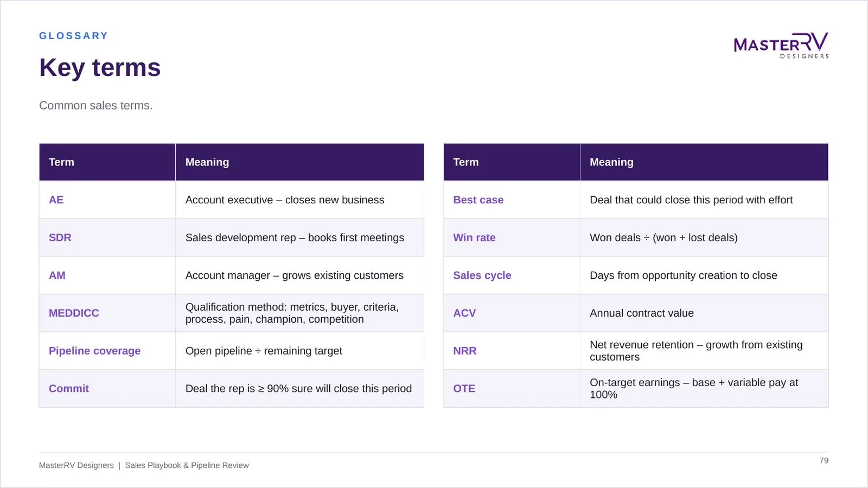The image size is (868, 488).
Task: Select the right table's Meaning header
Action: pos(704,162)
